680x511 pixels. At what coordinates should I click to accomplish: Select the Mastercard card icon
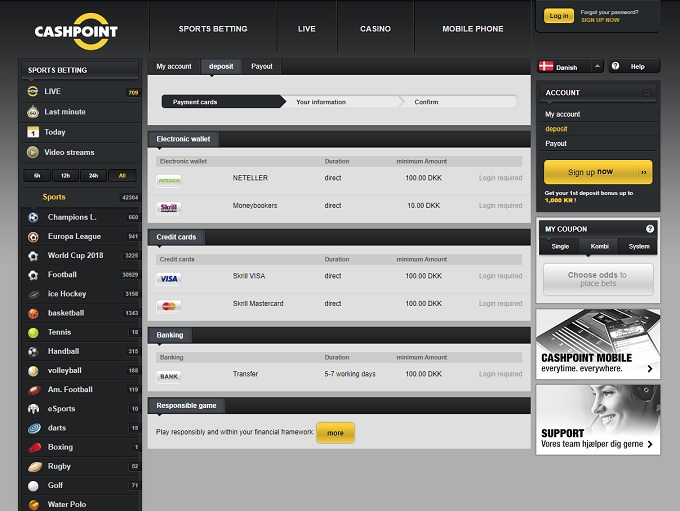pyautogui.click(x=169, y=305)
